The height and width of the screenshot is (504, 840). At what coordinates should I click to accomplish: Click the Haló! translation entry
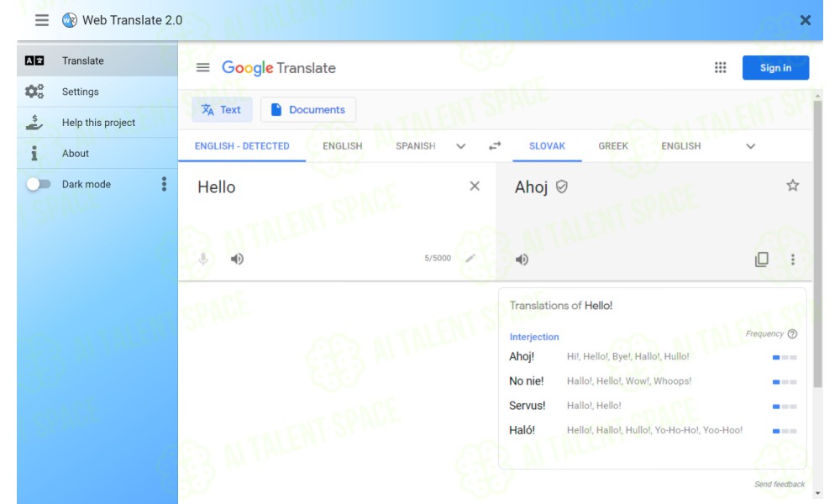click(522, 430)
